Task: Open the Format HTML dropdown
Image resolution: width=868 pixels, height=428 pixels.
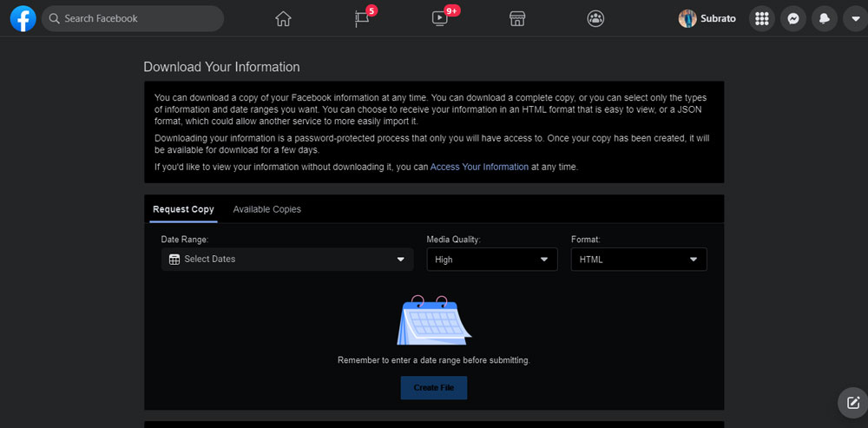Action: (639, 259)
